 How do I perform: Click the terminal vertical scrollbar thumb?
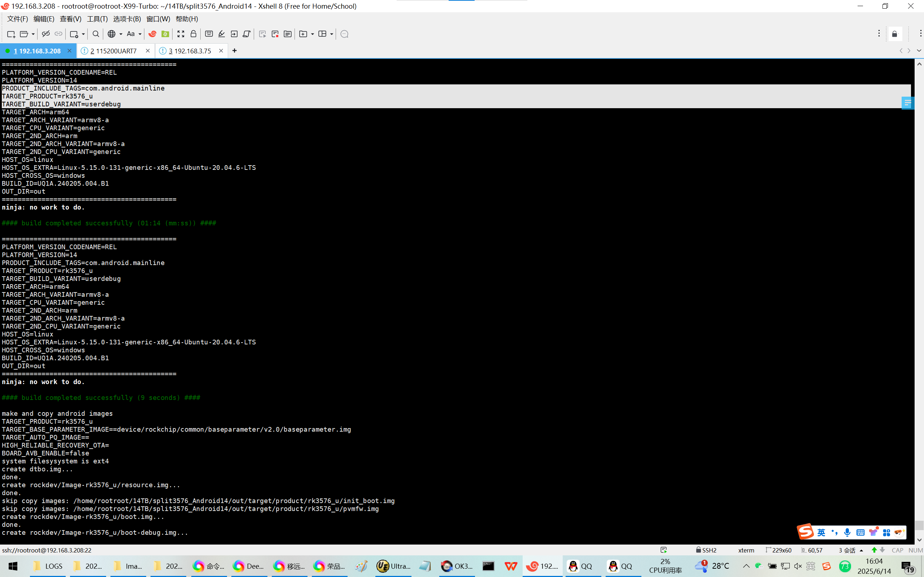tap(919, 525)
